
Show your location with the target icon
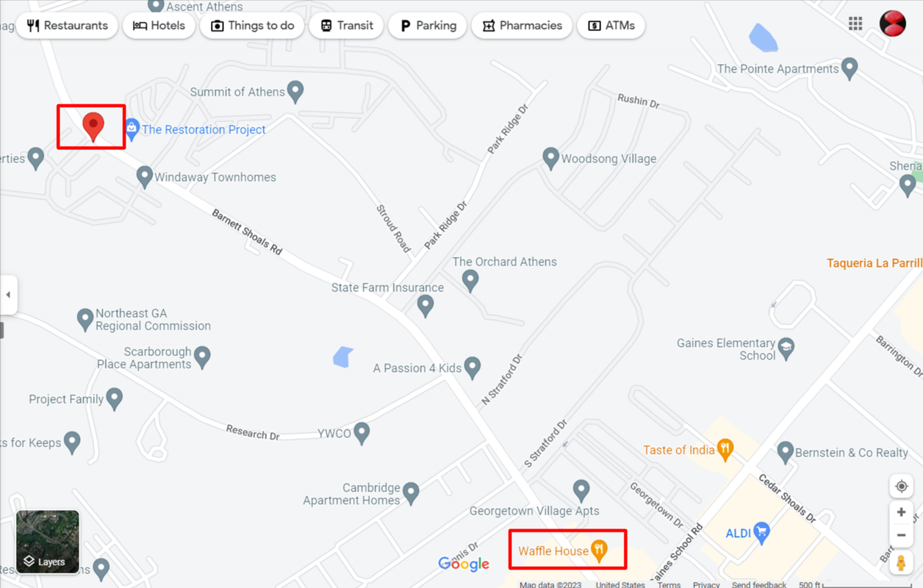pyautogui.click(x=901, y=487)
